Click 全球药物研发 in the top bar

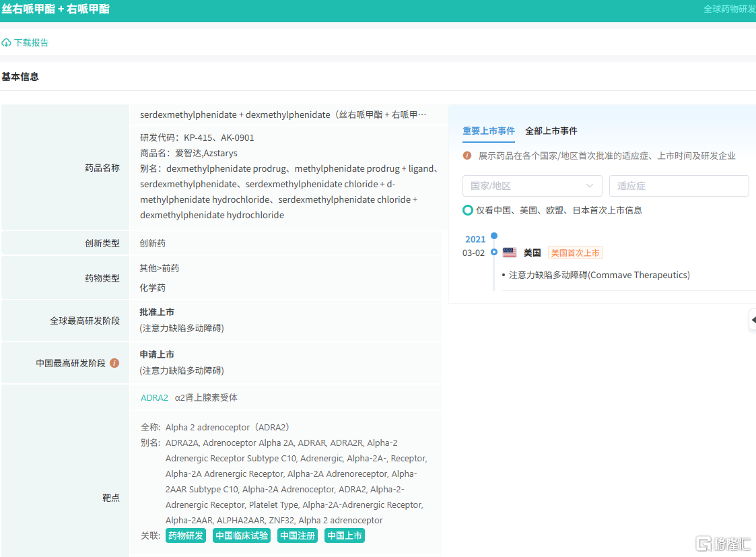click(730, 9)
